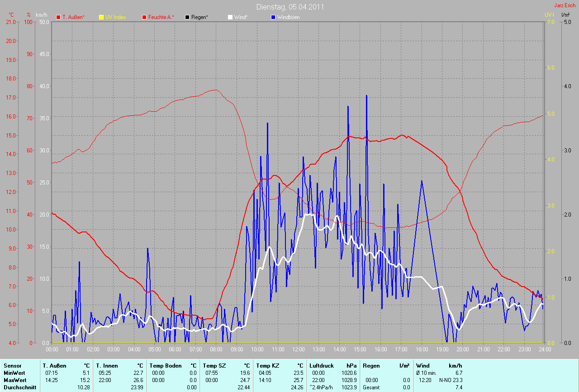Click the yellow 'UV-I' axis unit label
Viewport: 579px width, 392px height.
pyautogui.click(x=549, y=15)
